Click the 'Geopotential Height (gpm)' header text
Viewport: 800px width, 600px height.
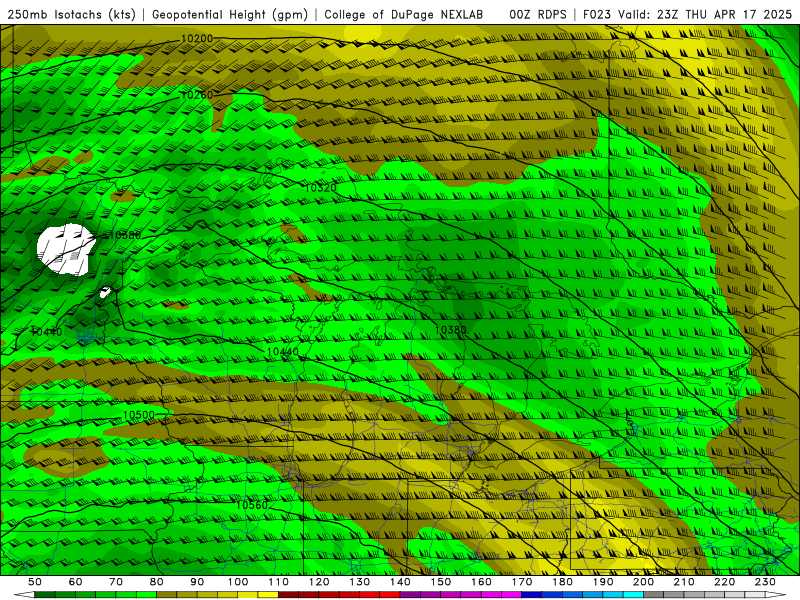pyautogui.click(x=230, y=15)
